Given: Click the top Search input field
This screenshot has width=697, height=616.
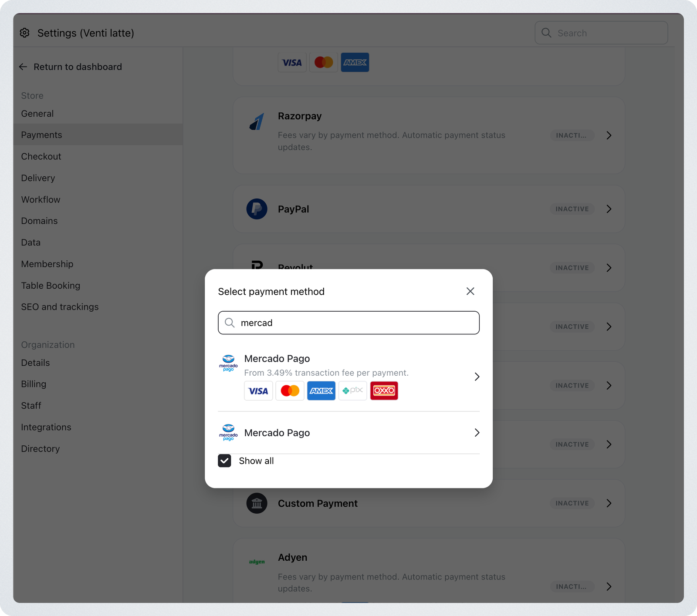Looking at the screenshot, I should tap(601, 33).
